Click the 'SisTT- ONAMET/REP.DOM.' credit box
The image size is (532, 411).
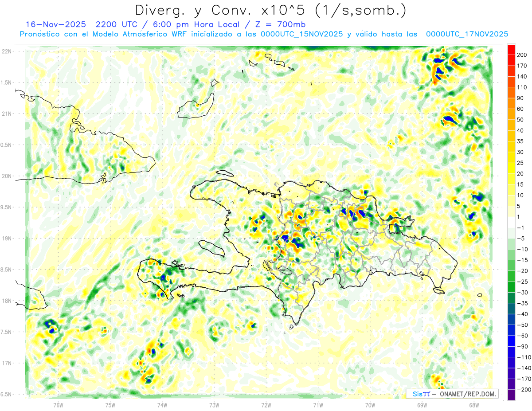click(452, 394)
